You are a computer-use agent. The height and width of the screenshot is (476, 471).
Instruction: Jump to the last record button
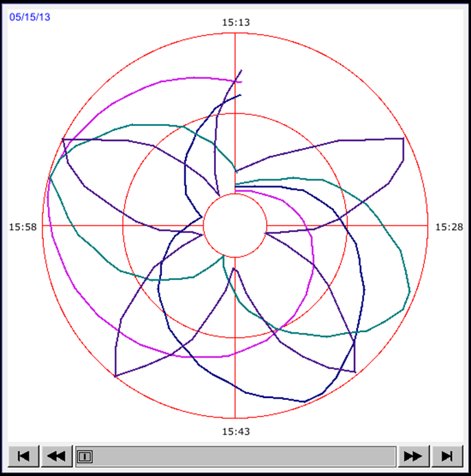(447, 456)
